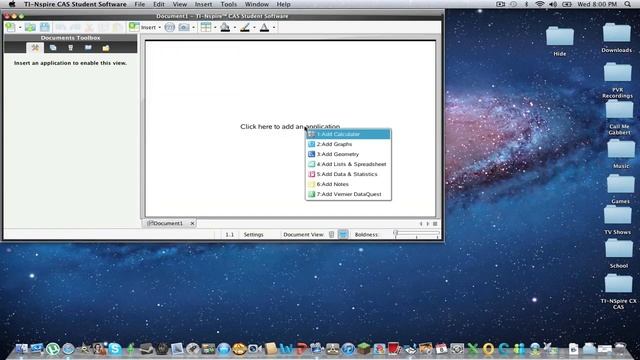Screen dimensions: 640x360
Task: Open the TV Shows folder on desktop
Action: click(618, 220)
